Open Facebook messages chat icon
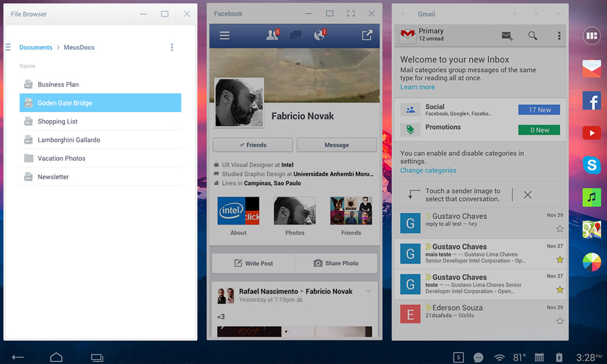 296,35
